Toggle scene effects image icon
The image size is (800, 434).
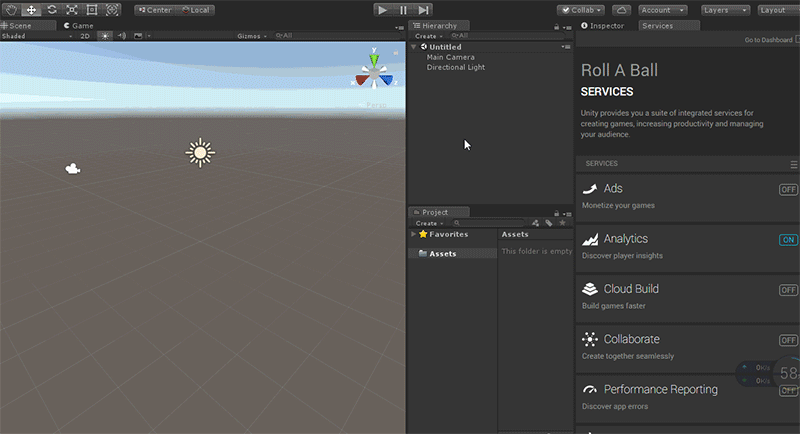click(x=138, y=36)
